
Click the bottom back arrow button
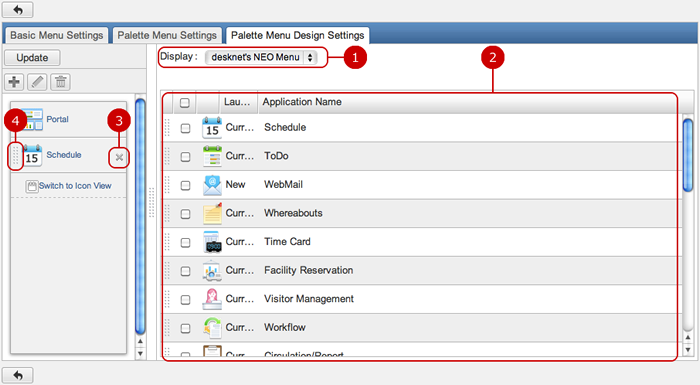point(17,375)
